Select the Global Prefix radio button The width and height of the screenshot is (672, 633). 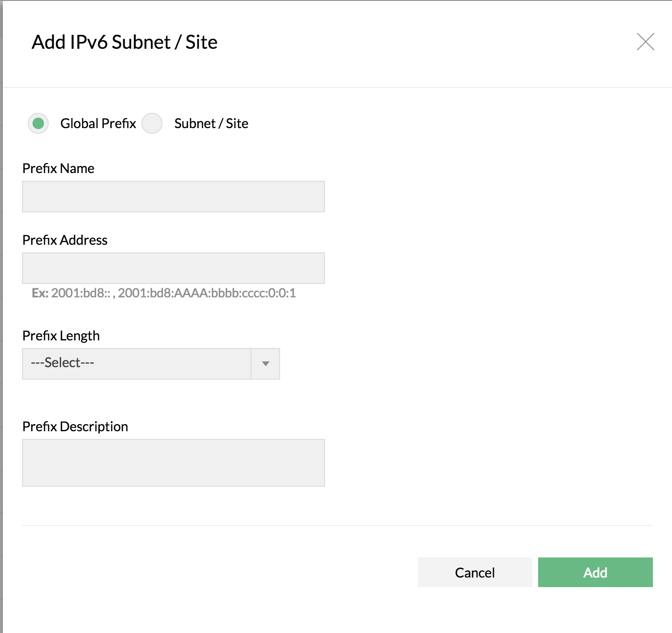(x=38, y=123)
